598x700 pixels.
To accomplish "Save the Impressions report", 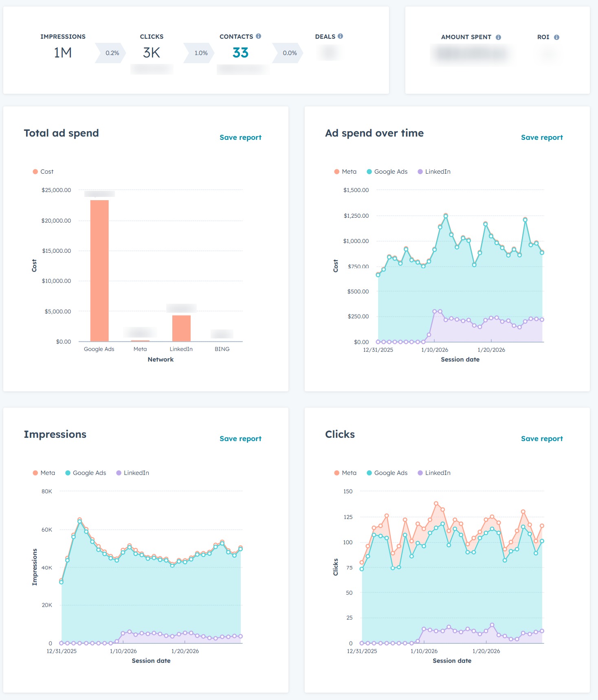I will [240, 439].
